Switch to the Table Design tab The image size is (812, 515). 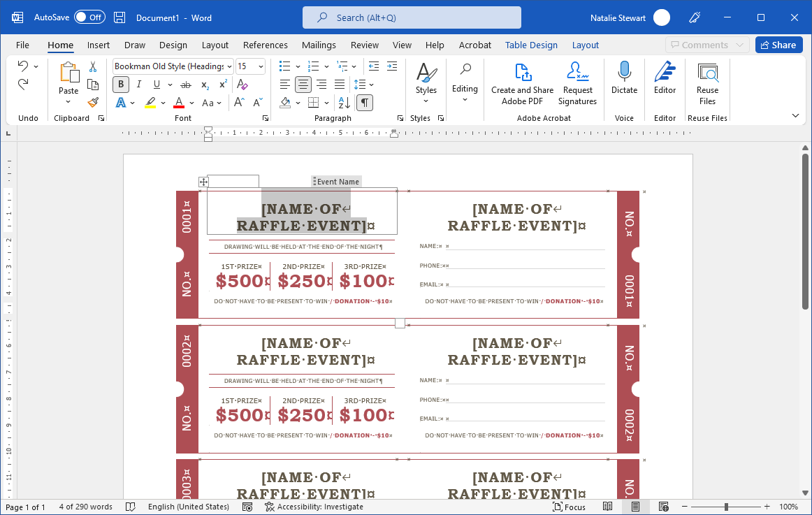(531, 45)
